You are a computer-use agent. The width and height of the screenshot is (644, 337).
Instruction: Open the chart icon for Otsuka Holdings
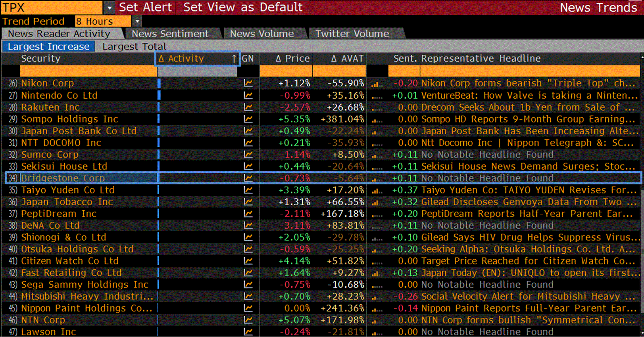click(x=248, y=249)
